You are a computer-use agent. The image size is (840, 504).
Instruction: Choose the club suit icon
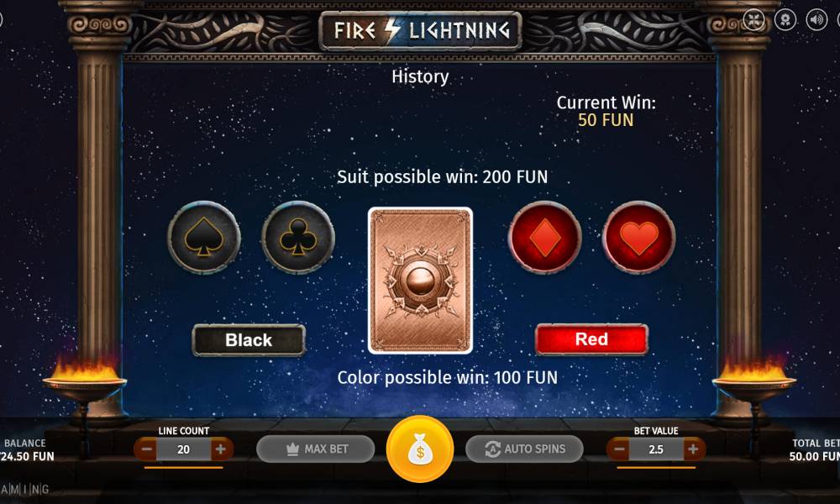(x=298, y=237)
